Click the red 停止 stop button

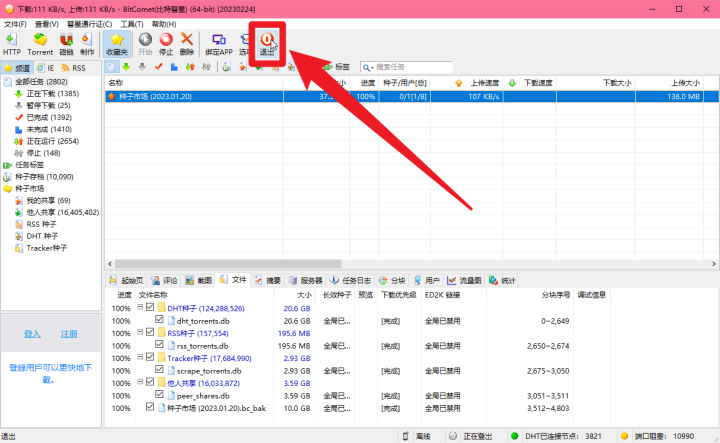click(166, 44)
